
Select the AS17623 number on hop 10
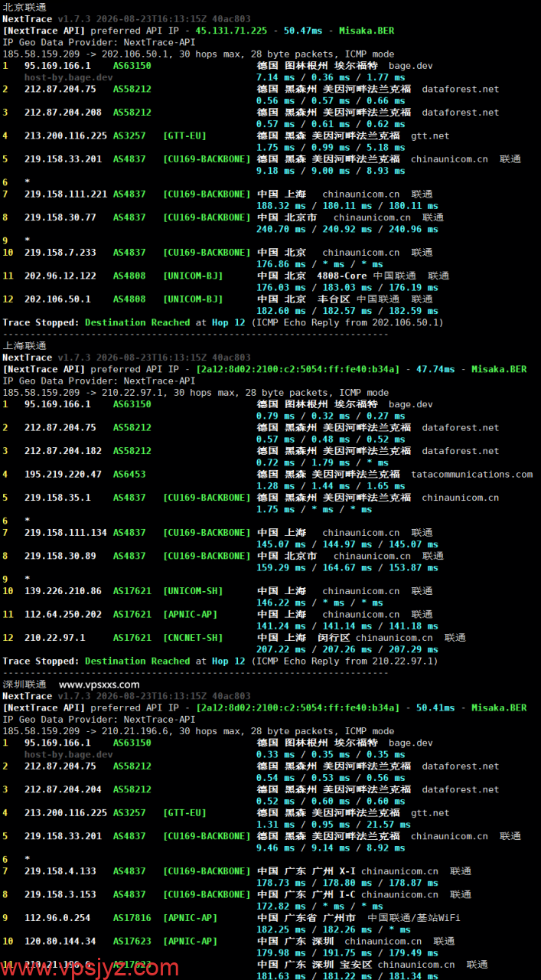132,942
